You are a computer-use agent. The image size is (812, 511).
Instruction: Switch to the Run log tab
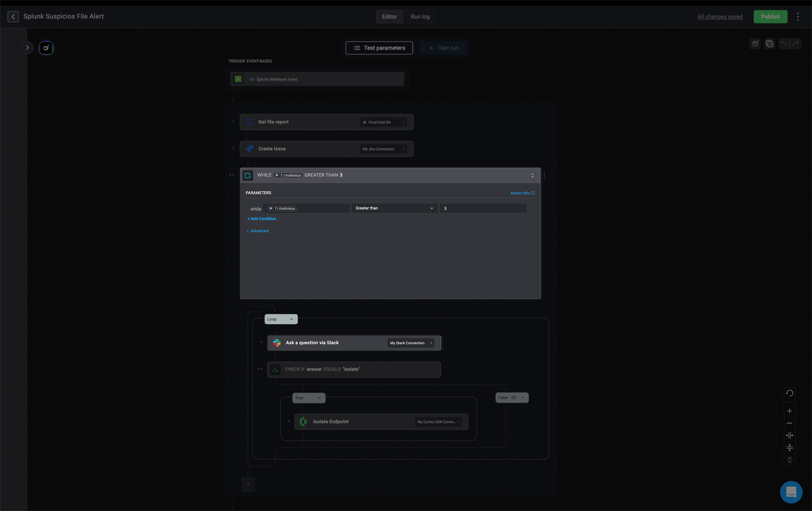pyautogui.click(x=420, y=16)
